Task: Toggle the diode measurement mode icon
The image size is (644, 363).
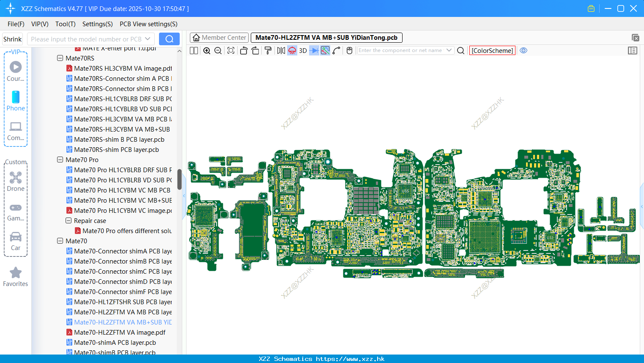Action: point(314,50)
